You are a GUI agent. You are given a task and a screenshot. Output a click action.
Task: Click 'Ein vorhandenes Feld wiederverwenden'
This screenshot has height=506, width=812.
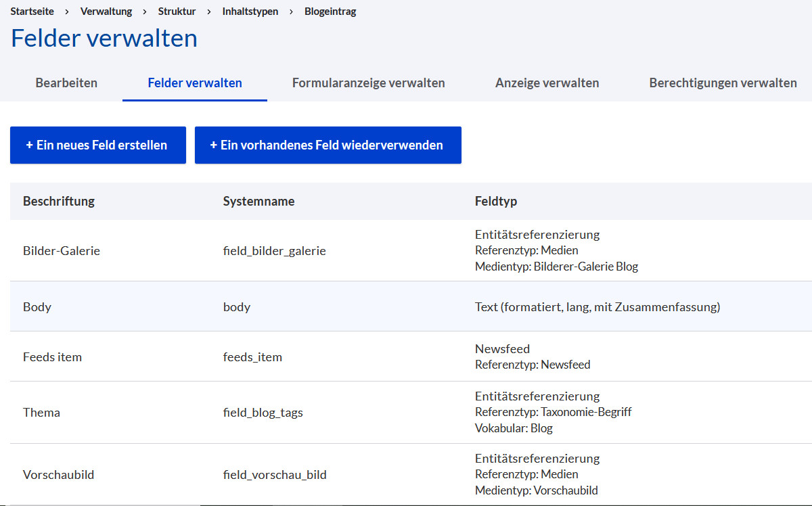328,145
